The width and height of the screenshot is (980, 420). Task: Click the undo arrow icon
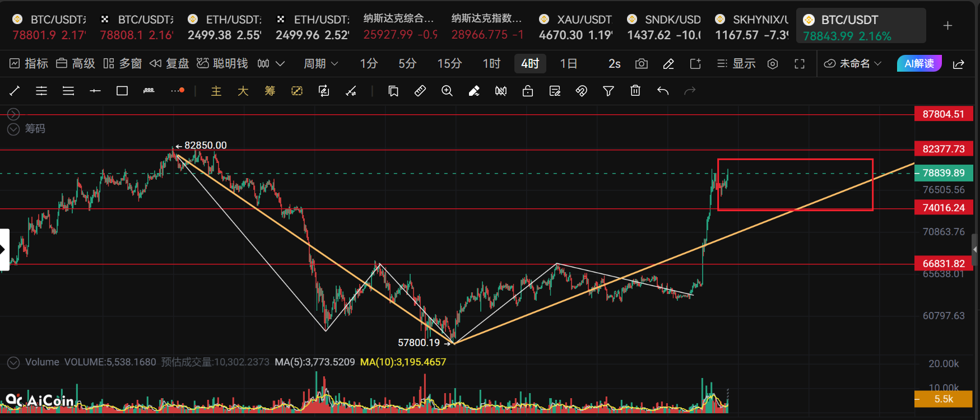[x=663, y=91]
